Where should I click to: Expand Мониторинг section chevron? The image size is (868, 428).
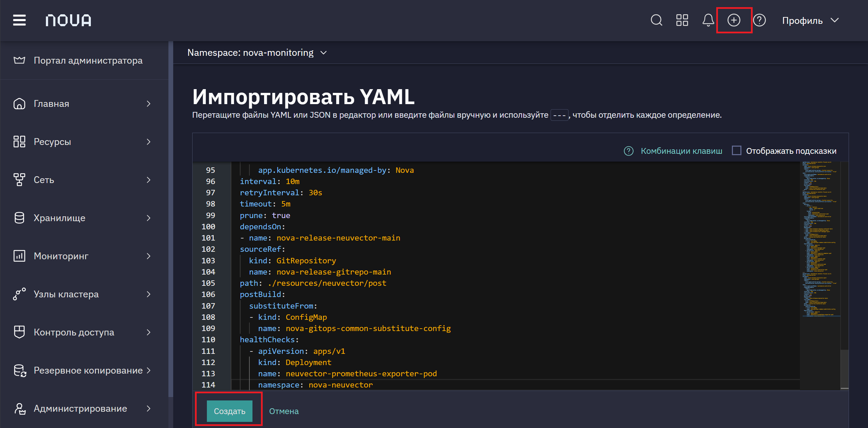(148, 256)
